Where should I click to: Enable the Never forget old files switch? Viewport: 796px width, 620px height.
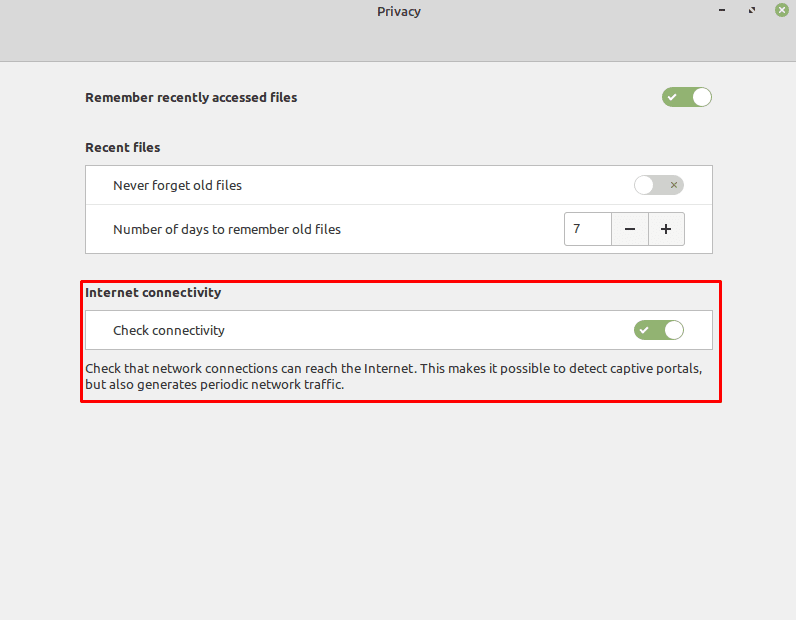658,185
